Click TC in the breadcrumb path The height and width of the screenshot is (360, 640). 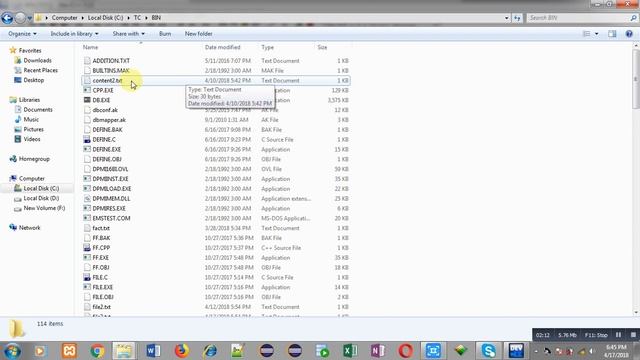pyautogui.click(x=137, y=18)
